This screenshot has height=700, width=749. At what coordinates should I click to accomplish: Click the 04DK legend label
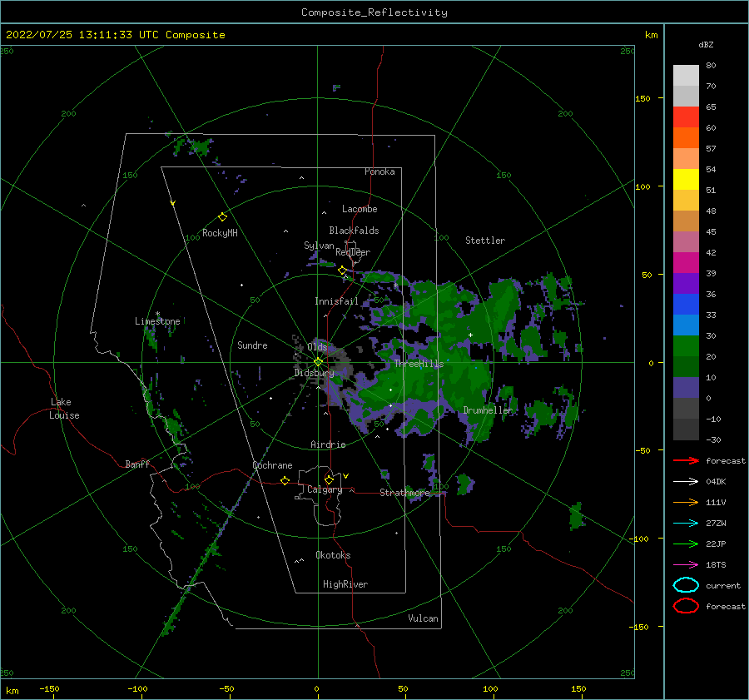point(716,482)
